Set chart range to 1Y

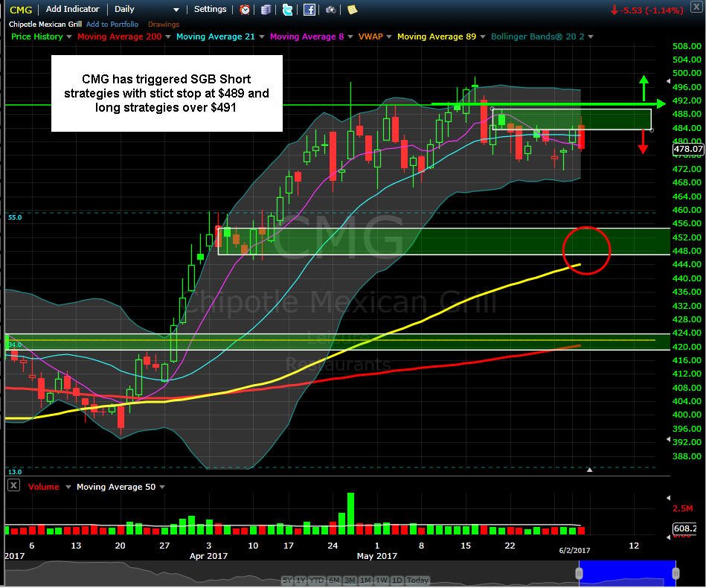pyautogui.click(x=301, y=580)
